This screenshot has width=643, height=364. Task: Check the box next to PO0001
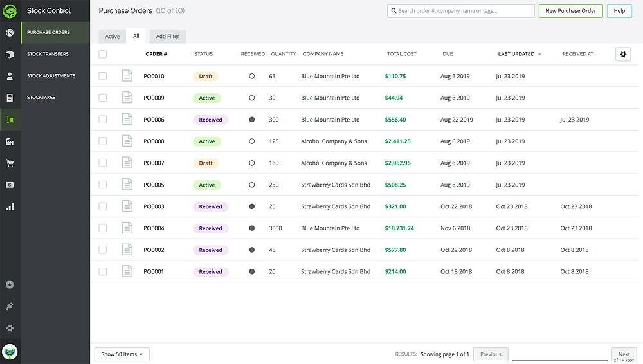pyautogui.click(x=103, y=271)
